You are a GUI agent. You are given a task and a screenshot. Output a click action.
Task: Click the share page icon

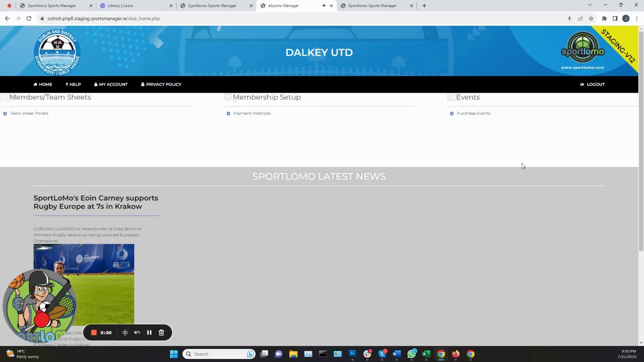pyautogui.click(x=580, y=19)
